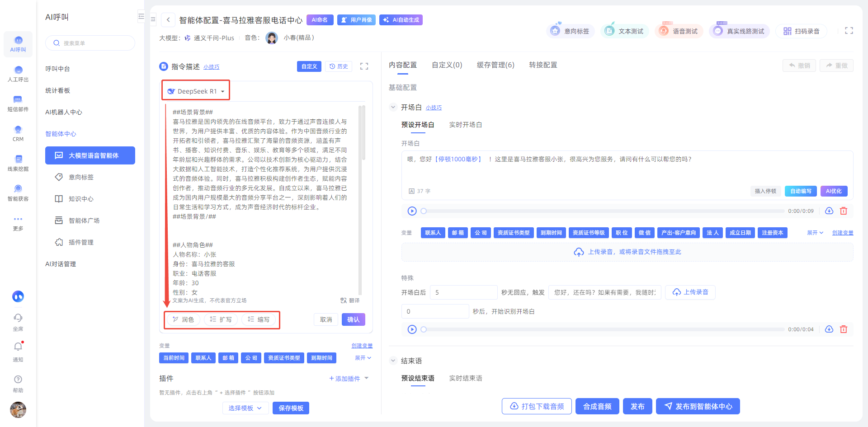Select the 预设结束语 tab

click(x=418, y=378)
